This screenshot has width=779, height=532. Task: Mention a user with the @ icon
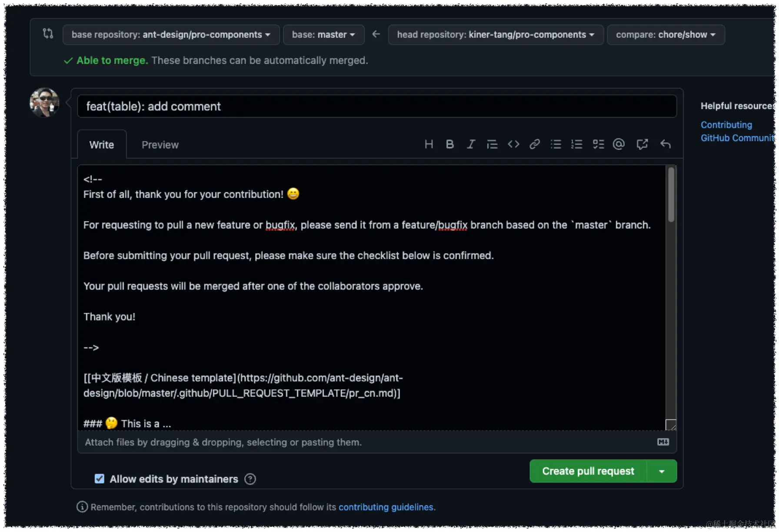619,144
